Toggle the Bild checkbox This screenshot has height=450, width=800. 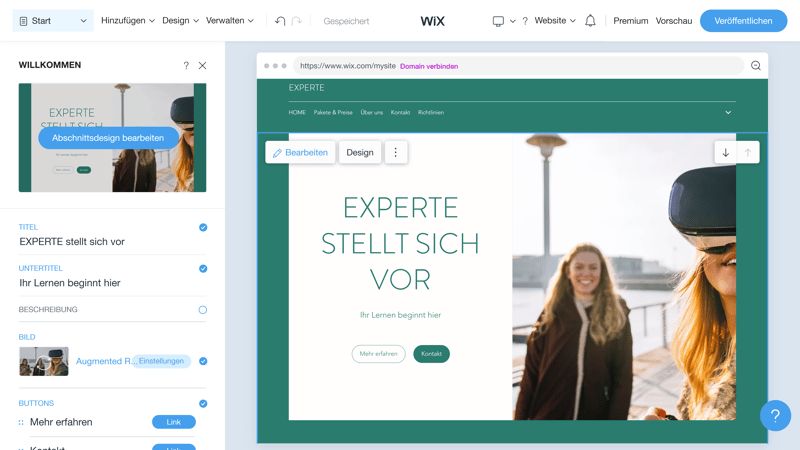click(203, 361)
